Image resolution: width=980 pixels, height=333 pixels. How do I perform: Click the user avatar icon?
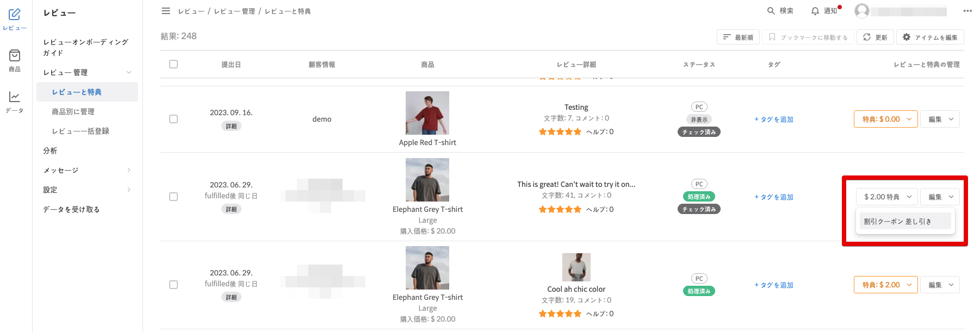861,11
